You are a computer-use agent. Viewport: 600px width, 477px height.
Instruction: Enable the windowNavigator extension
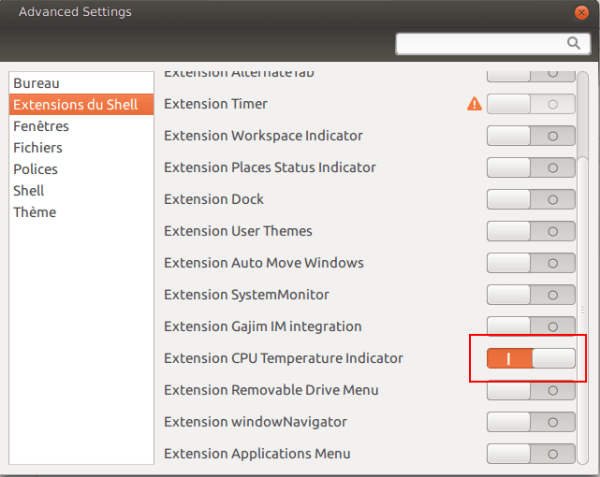[531, 422]
